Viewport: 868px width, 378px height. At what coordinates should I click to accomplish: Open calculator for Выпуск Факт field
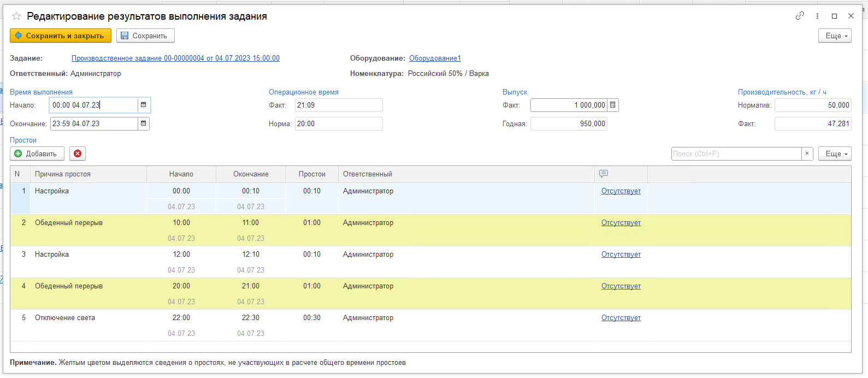point(613,105)
